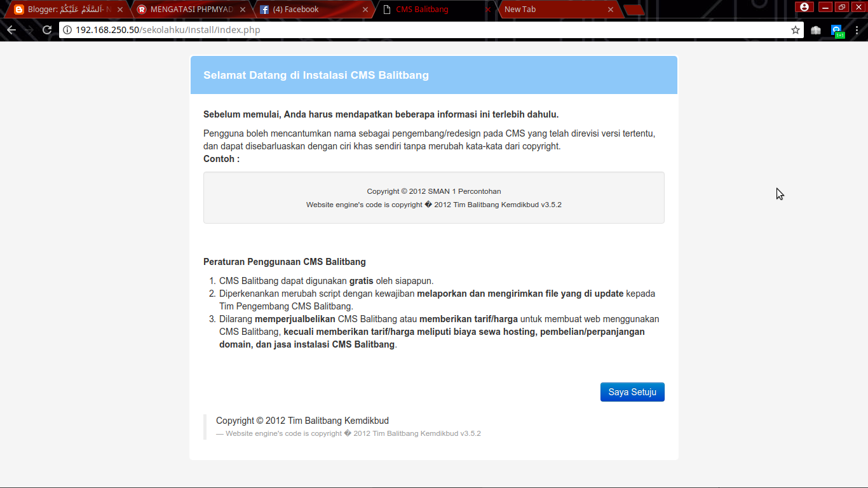Click the site info icon in address bar
Viewport: 868px width, 488px height.
(x=67, y=30)
